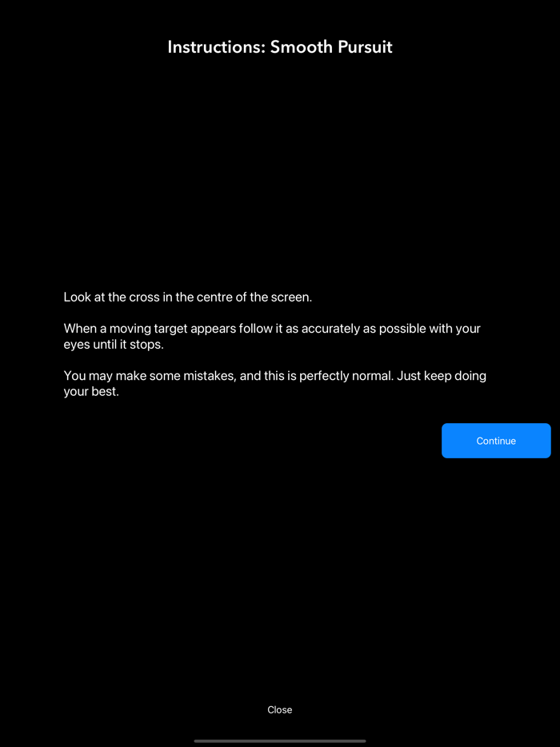Tap the sentence about looking at the cross
Image resolution: width=560 pixels, height=747 pixels.
click(188, 298)
